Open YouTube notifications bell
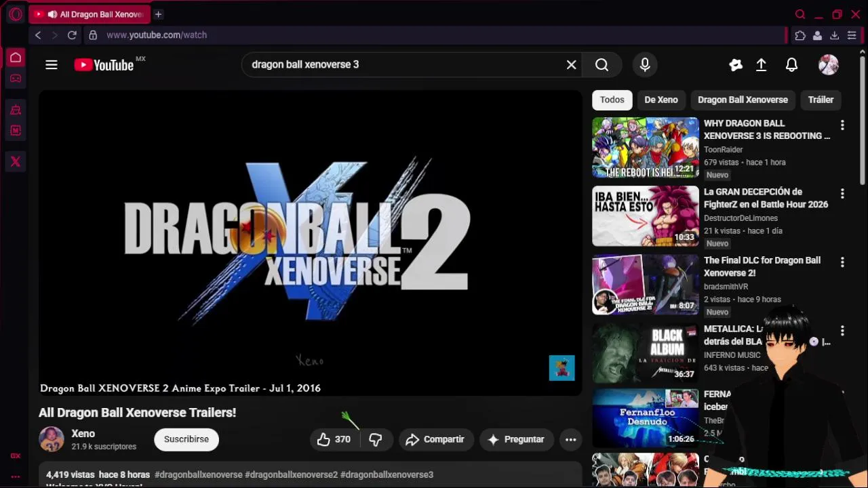Viewport: 868px width, 488px height. [791, 65]
